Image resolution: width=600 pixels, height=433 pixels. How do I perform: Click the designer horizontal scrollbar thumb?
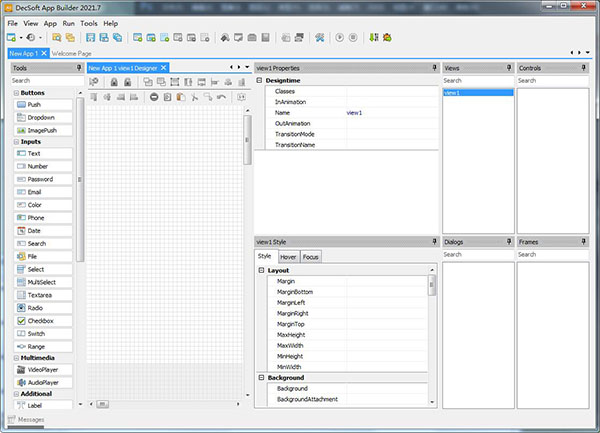(103, 404)
